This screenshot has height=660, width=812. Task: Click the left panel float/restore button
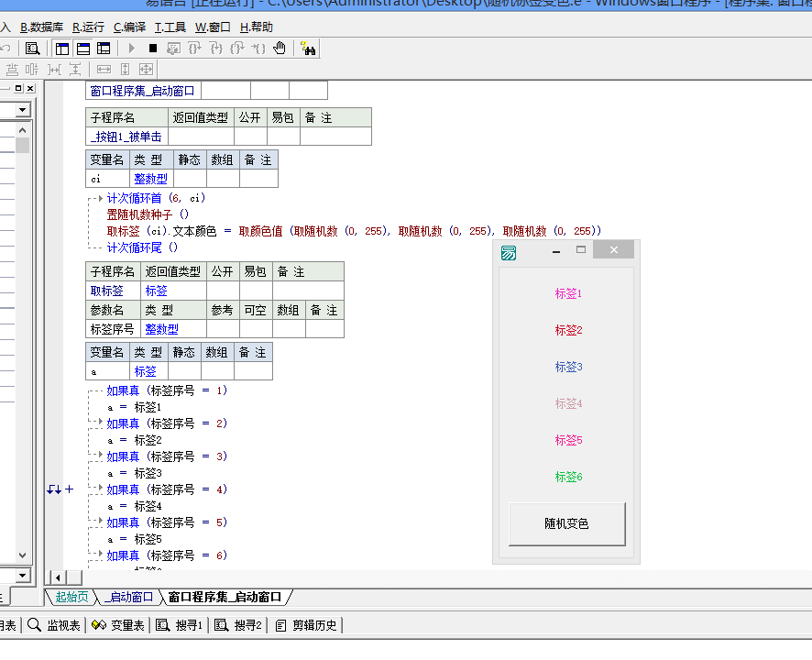pos(18,88)
